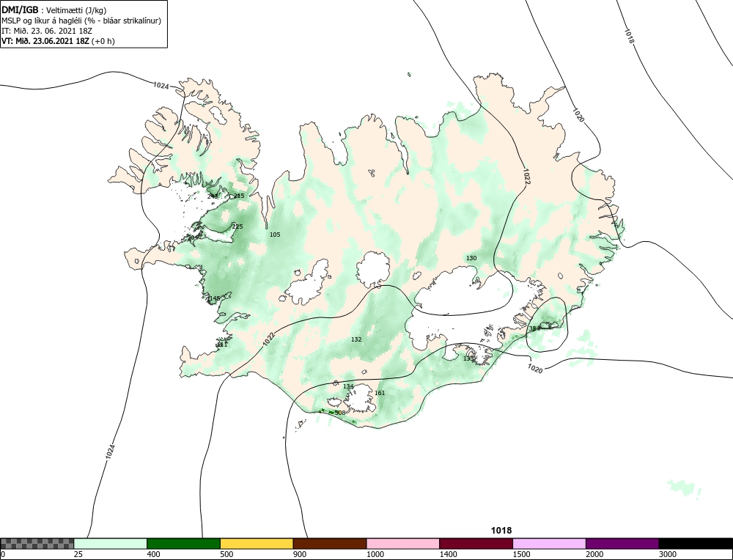Screen dimensions: 733x560
Task: Click the dark green 400–500 legend swatch
Action: pos(183,543)
